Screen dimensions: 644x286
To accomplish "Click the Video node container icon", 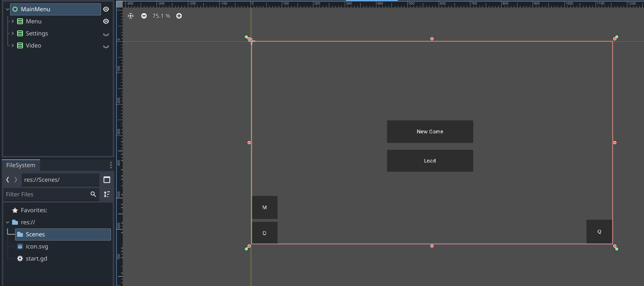I will click(x=20, y=45).
